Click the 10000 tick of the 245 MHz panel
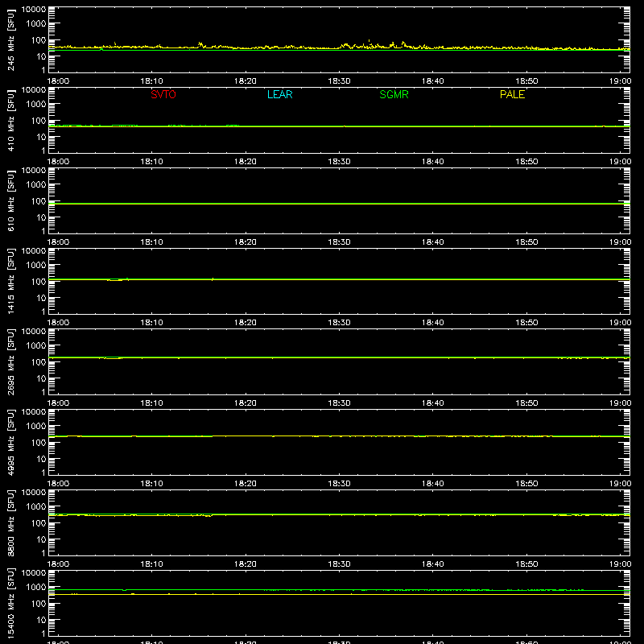The width and height of the screenshot is (644, 644). [x=34, y=10]
